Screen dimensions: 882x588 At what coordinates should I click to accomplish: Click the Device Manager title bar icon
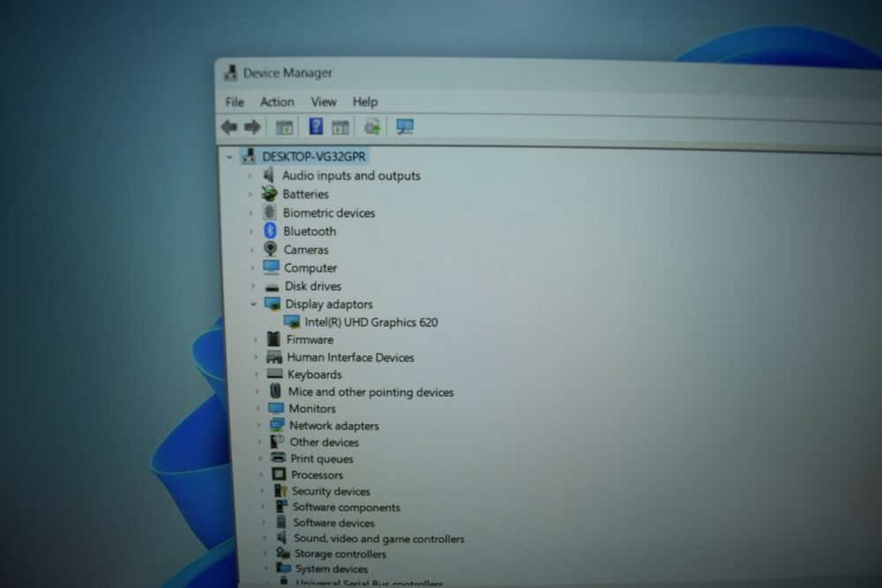coord(230,72)
